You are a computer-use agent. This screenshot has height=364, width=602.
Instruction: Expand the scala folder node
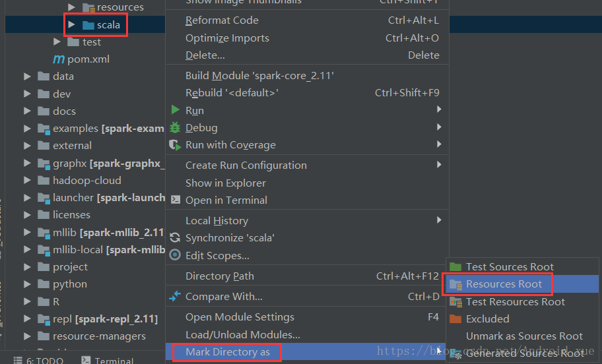71,24
